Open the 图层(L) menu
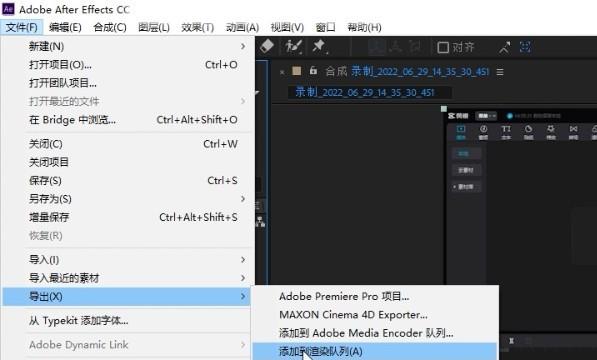 [x=154, y=27]
